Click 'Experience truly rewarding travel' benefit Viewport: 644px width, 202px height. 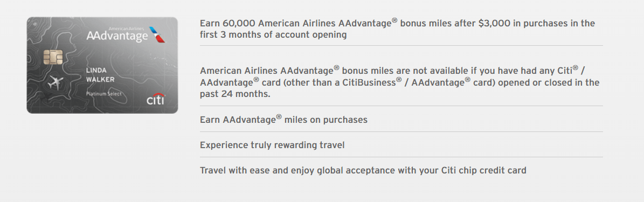click(x=272, y=145)
